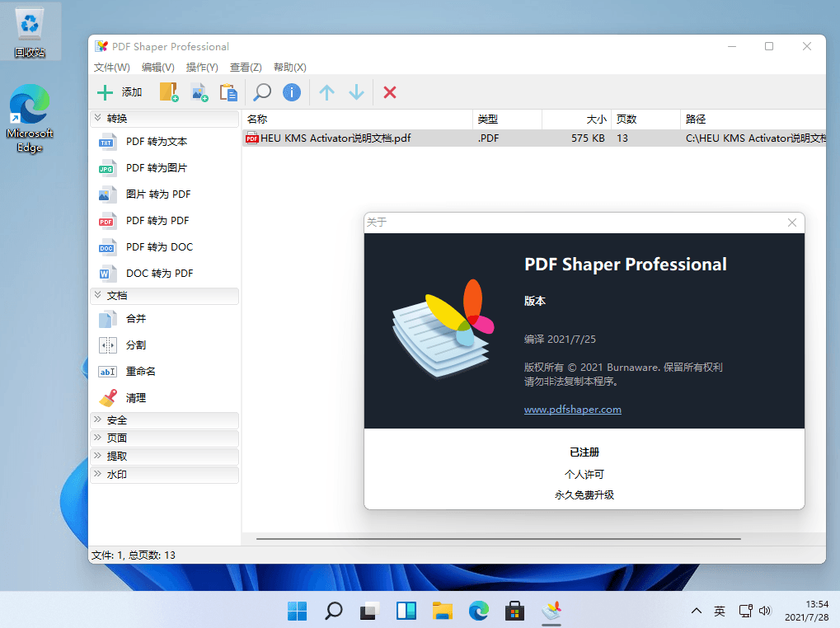Click the add image toolbar icon
840x628 pixels.
(199, 92)
